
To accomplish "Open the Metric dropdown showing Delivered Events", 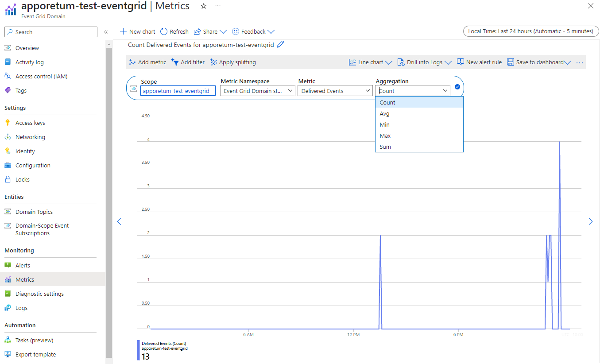I will click(x=335, y=91).
